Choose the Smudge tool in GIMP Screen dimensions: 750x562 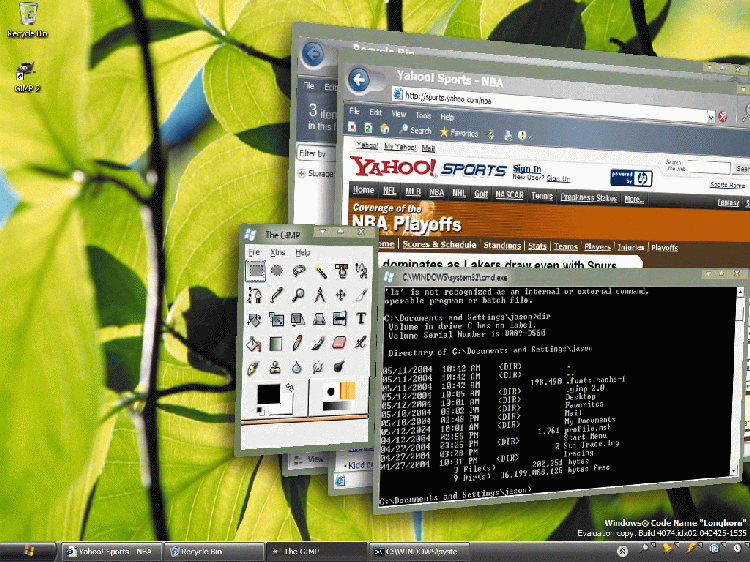pos(318,367)
